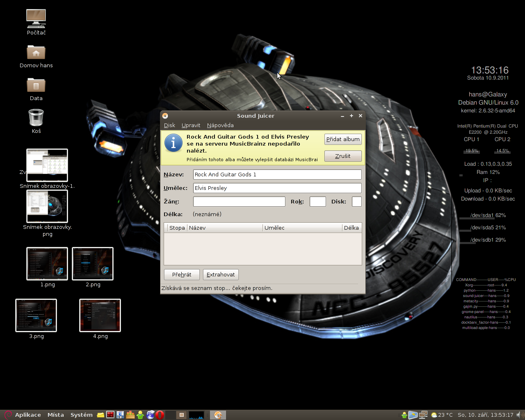Click the green messenger tray icon
The width and height of the screenshot is (525, 420).
tap(404, 415)
